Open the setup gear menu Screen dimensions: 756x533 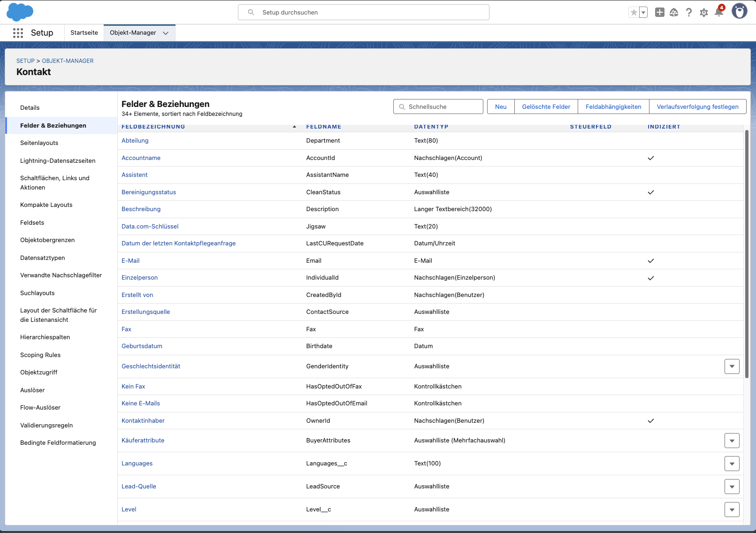(703, 13)
